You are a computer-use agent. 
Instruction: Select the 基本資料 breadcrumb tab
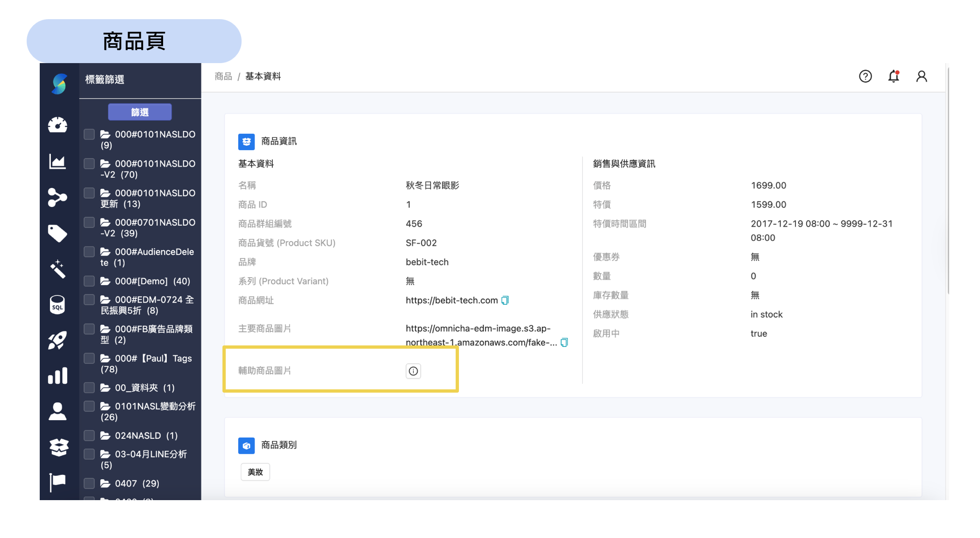(263, 76)
